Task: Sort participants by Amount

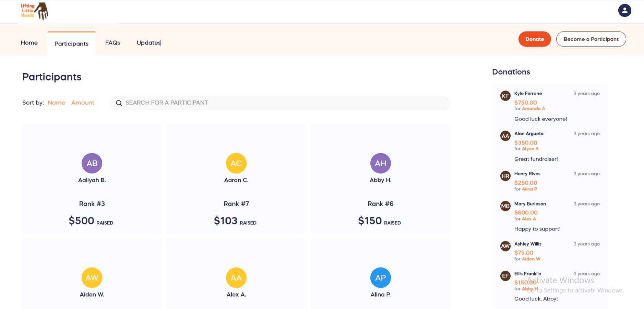Action: point(83,103)
